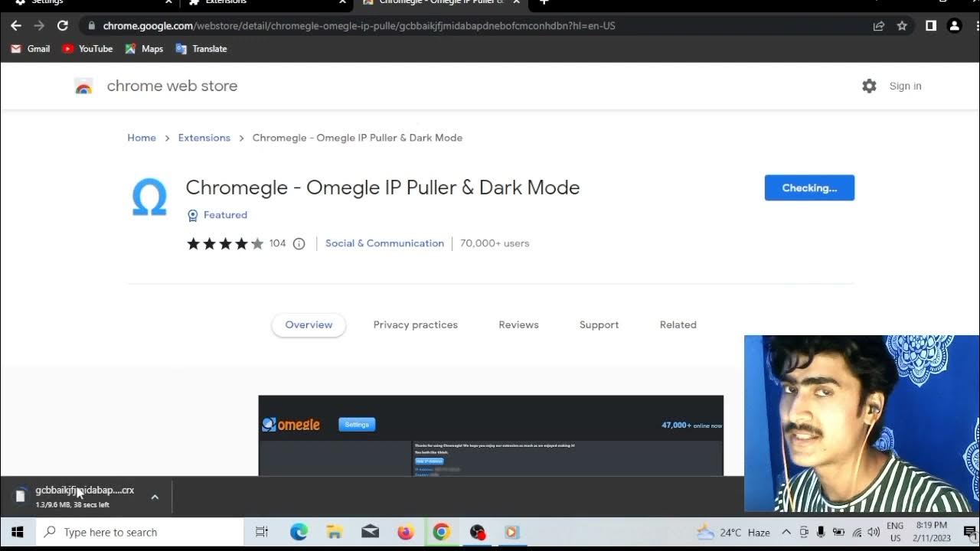Show hidden system tray icons
980x551 pixels.
786,532
